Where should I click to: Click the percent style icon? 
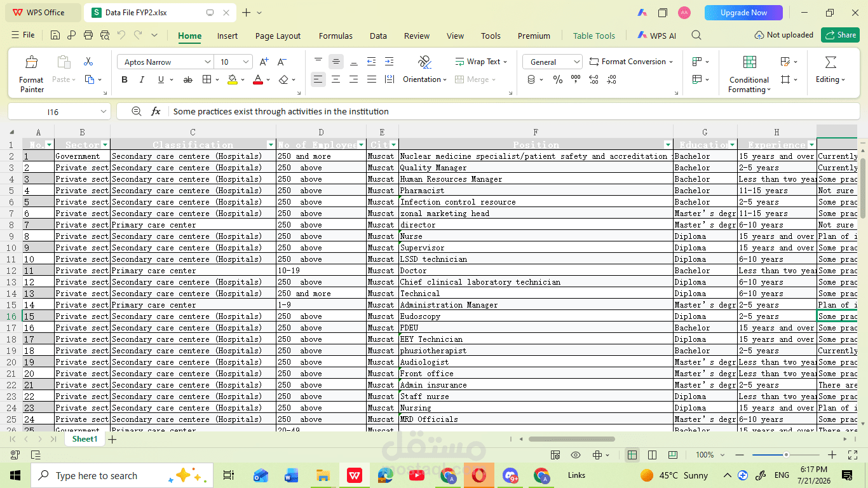click(557, 79)
